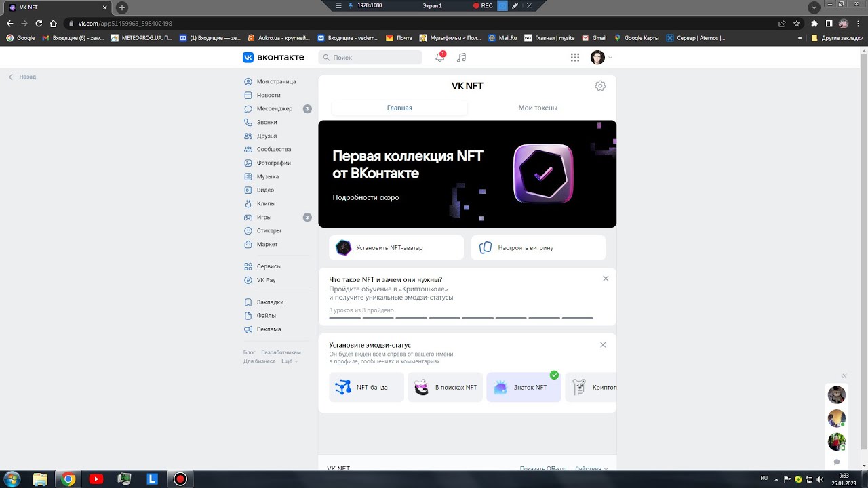
Task: Open the Google Карты bookmark
Action: [x=636, y=38]
